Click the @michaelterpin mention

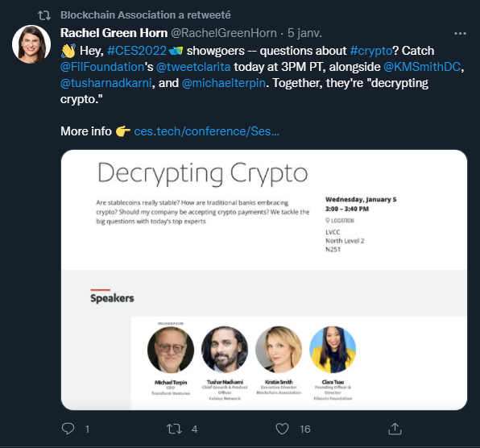[223, 83]
